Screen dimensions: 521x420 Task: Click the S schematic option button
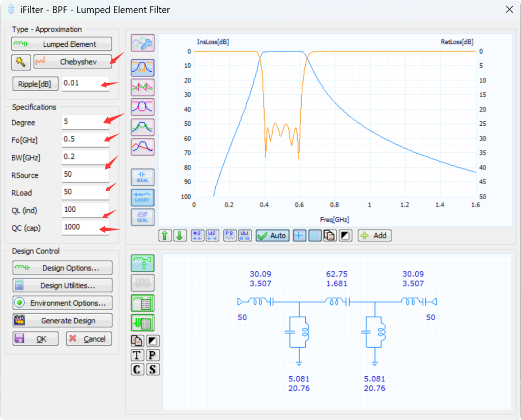pos(153,370)
